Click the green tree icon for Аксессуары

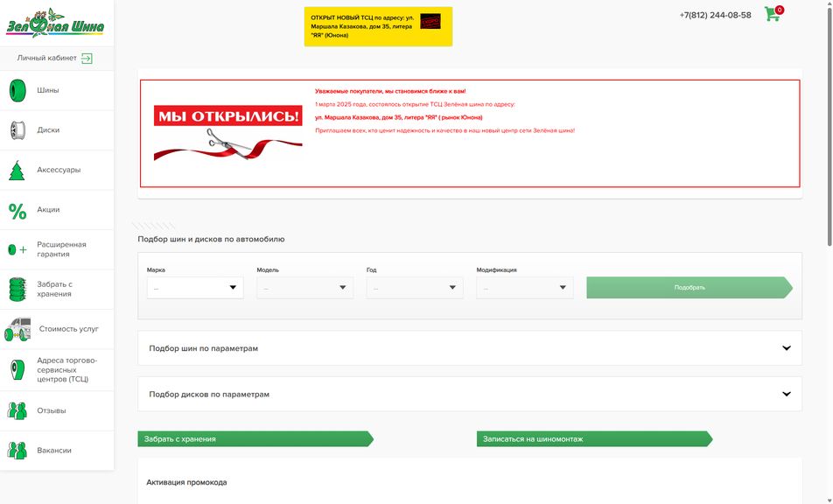tap(17, 170)
